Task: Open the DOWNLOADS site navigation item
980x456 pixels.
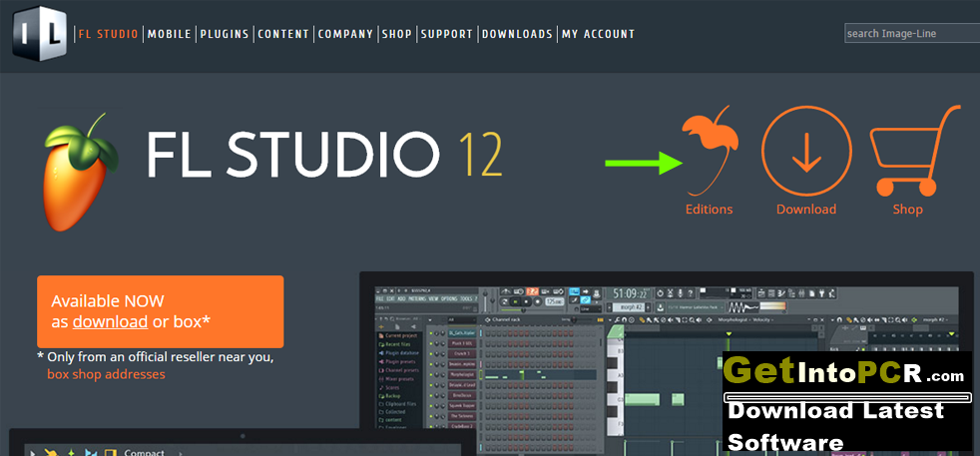Action: coord(517,34)
